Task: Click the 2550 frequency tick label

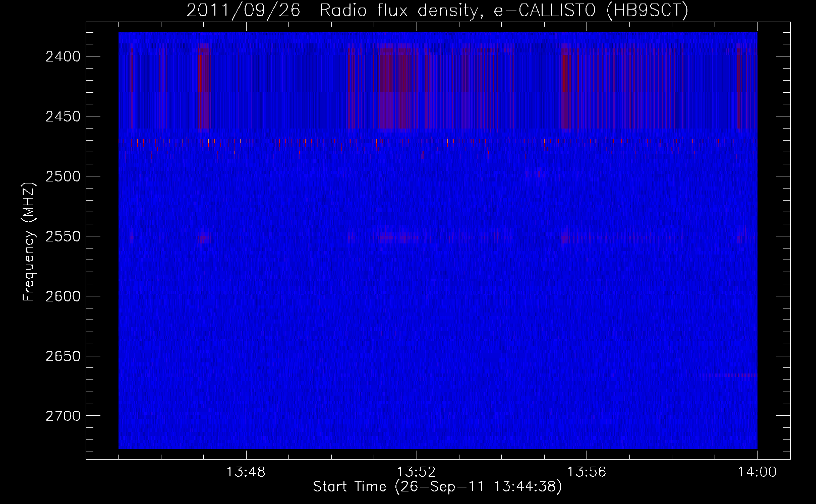Action: [x=63, y=236]
